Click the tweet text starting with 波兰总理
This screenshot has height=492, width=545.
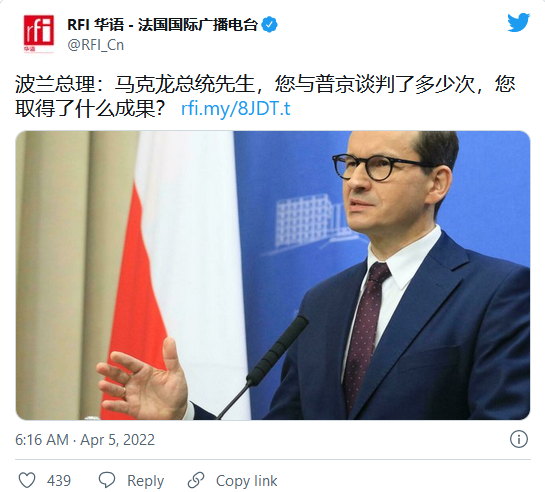point(265,96)
